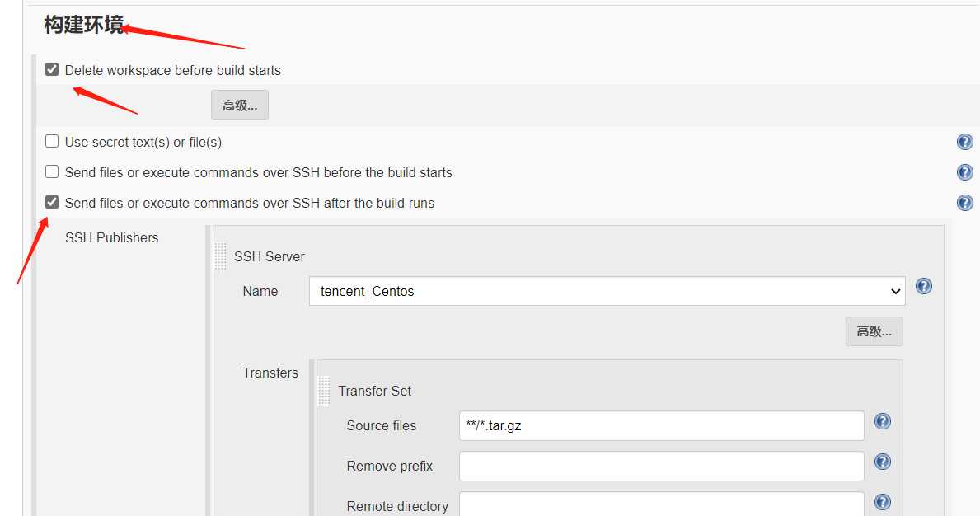
Task: Click the 构建环境 section heading
Action: [x=84, y=25]
